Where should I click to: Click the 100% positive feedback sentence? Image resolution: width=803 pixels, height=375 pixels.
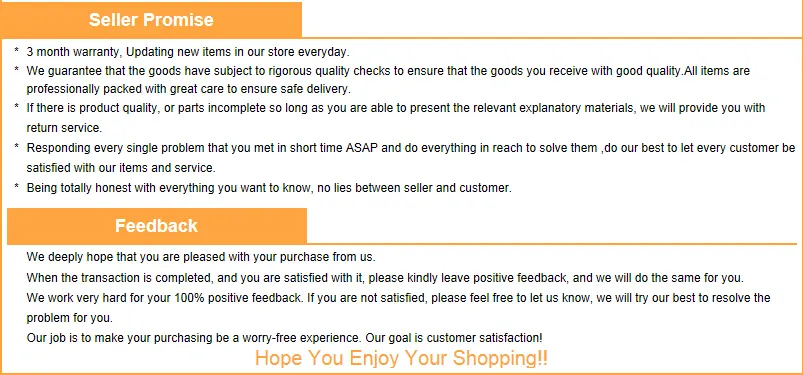coord(398,298)
